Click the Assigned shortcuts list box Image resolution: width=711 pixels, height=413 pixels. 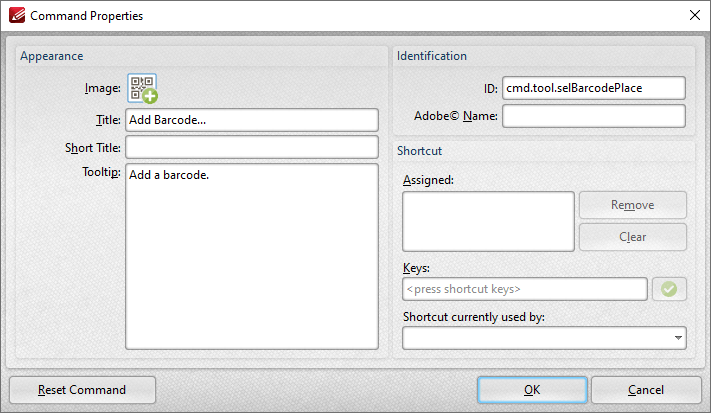[488, 221]
